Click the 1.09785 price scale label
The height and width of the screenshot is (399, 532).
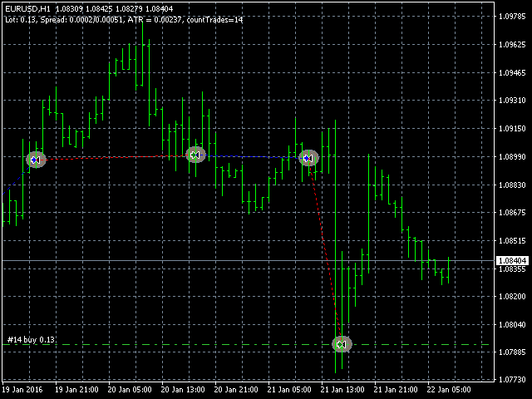pyautogui.click(x=512, y=17)
